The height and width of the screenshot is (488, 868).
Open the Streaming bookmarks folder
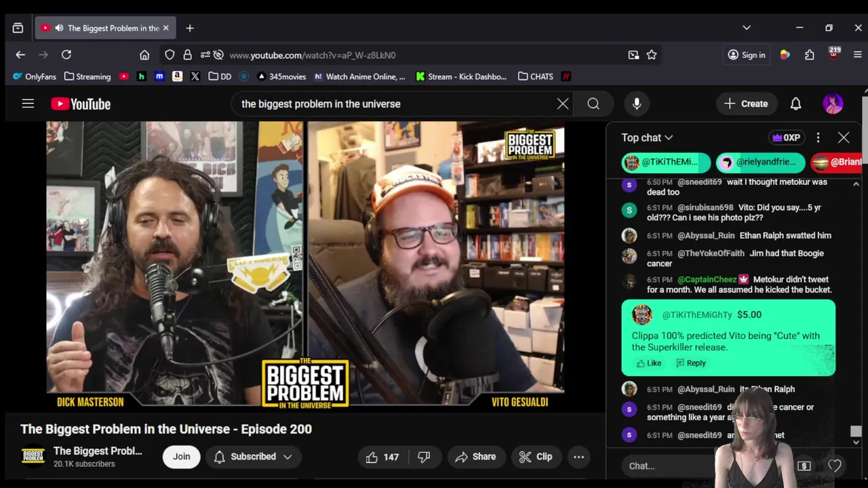click(x=87, y=77)
